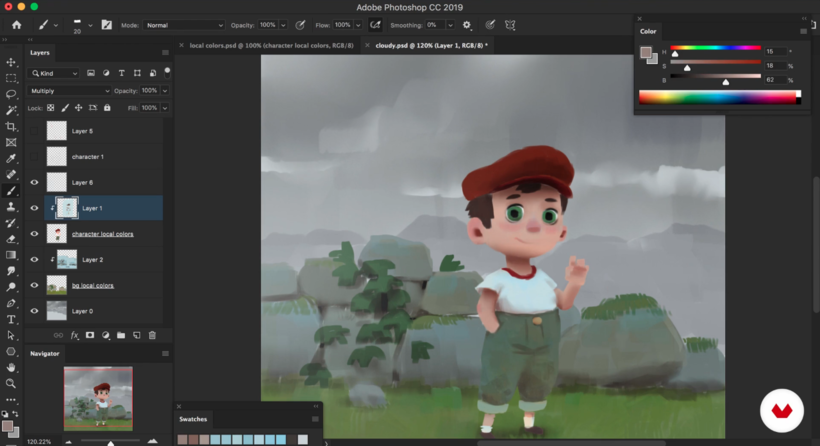Screen dimensions: 820x446
Task: Show the hidden Layer 5
Action: (34, 131)
